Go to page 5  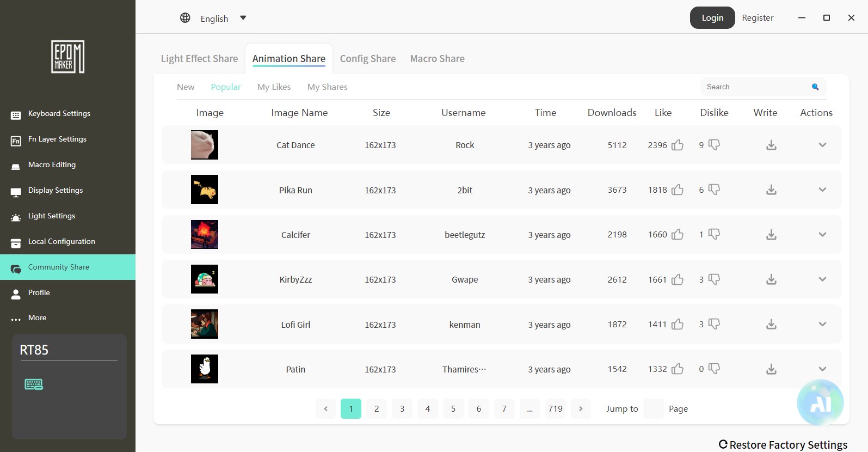pyautogui.click(x=453, y=408)
